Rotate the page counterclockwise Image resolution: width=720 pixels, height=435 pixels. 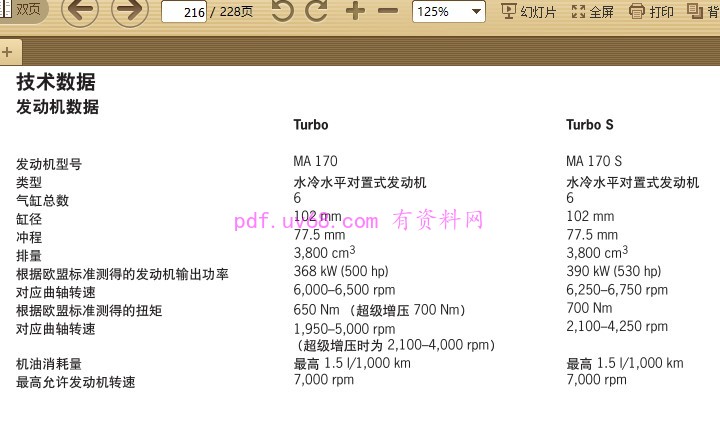tap(283, 11)
